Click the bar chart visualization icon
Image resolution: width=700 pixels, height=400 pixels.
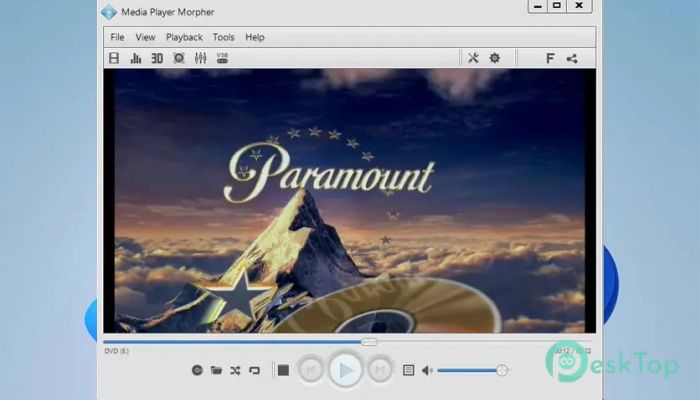136,58
